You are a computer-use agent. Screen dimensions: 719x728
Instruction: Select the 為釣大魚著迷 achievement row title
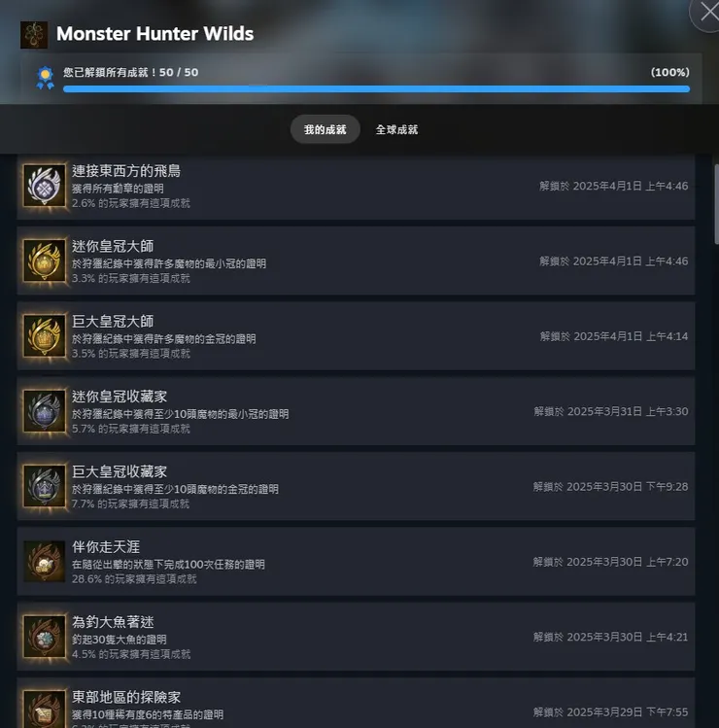click(x=113, y=622)
